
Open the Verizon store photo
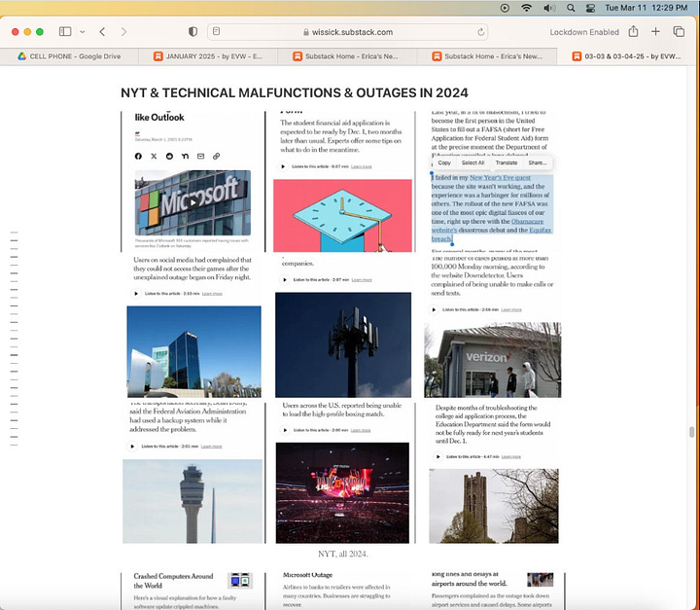click(492, 360)
